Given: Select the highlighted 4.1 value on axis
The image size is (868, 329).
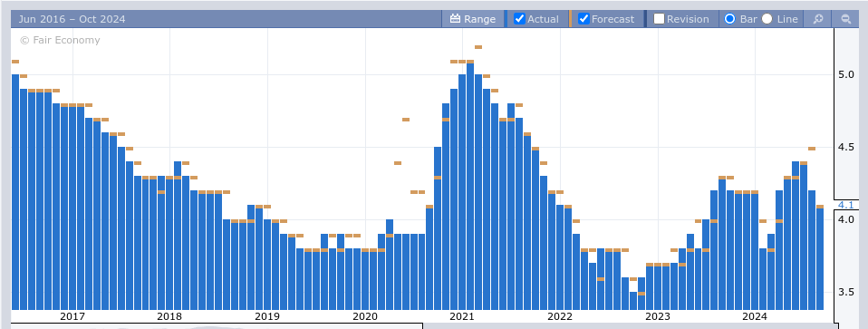Looking at the screenshot, I should point(846,205).
